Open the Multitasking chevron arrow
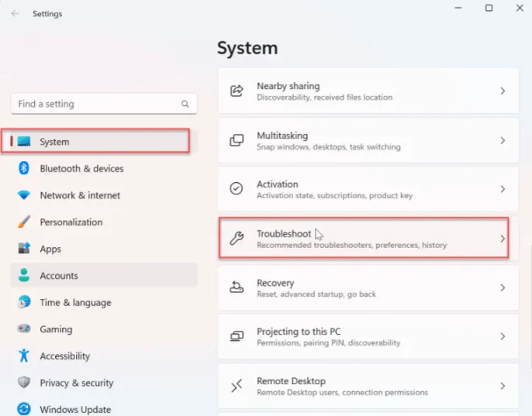The height and width of the screenshot is (416, 532). [503, 140]
